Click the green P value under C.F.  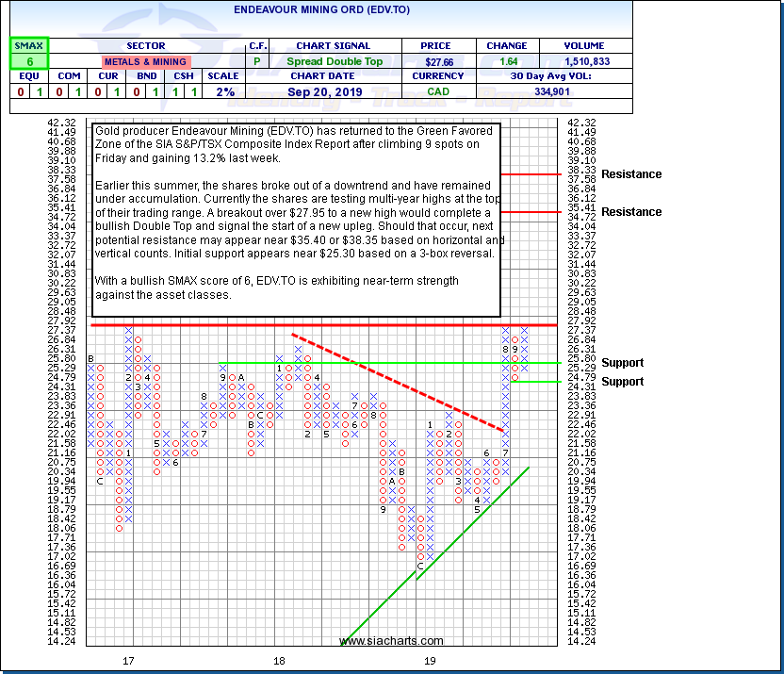pyautogui.click(x=256, y=60)
